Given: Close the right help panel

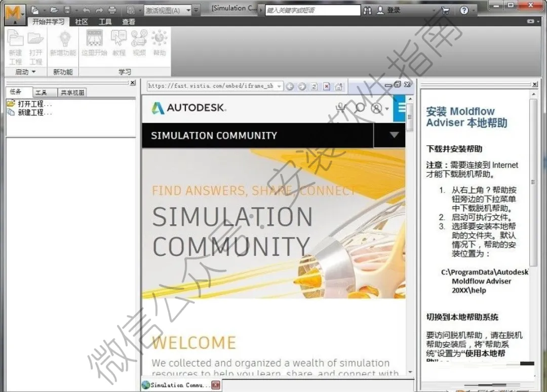Looking at the screenshot, I should click(x=534, y=85).
